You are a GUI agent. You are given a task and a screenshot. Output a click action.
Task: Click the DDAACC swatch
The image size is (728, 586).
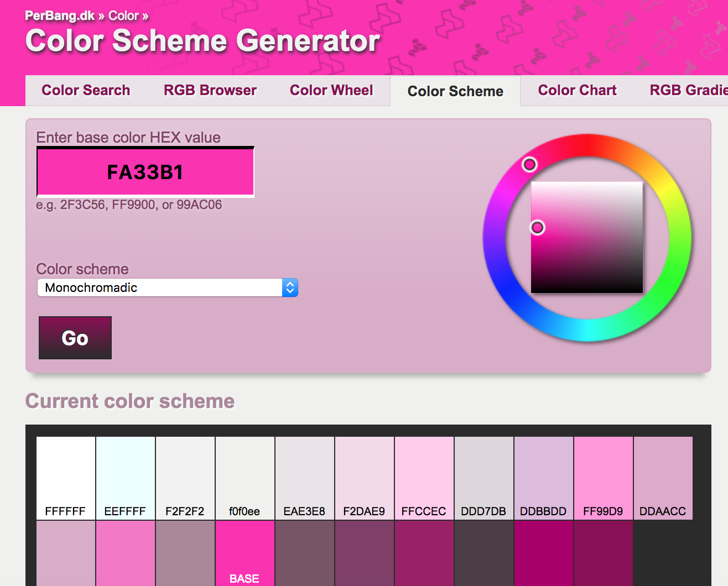[x=663, y=478]
